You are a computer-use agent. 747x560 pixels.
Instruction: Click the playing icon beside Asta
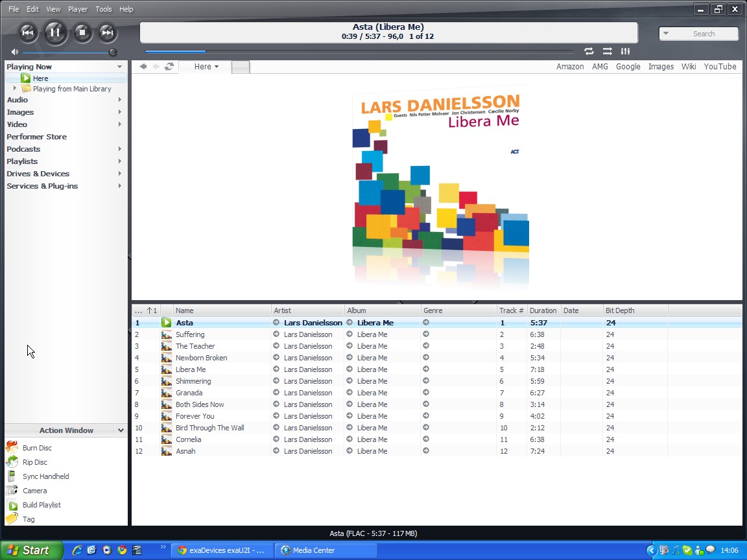(166, 322)
